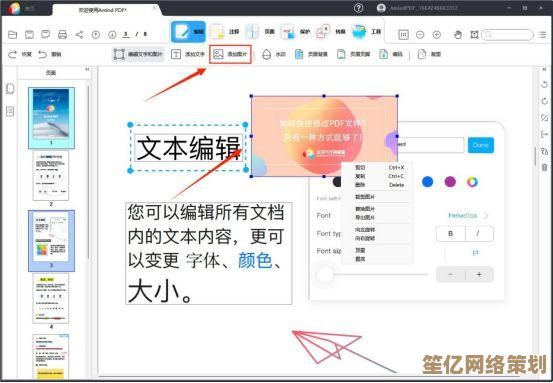Screen dimensions: 553x383
Task: Open the Helvetica font chooser chevron
Action: click(486, 215)
